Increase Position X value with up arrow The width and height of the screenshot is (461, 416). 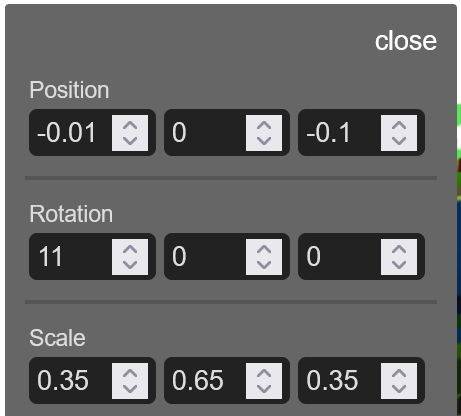pyautogui.click(x=130, y=125)
